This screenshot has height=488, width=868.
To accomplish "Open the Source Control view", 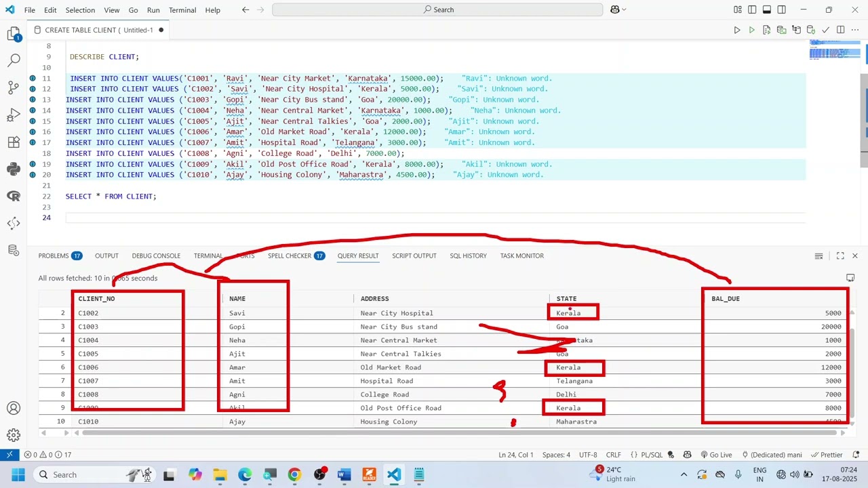I will 14,87.
